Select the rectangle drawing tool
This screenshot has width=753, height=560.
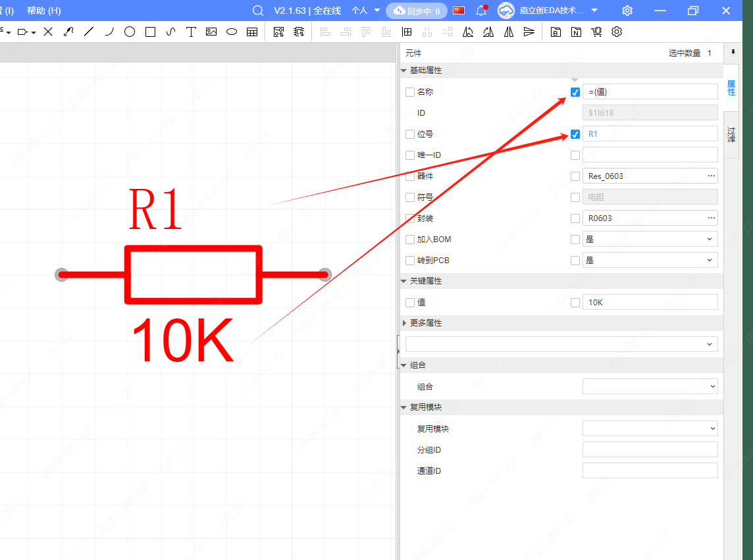pos(150,32)
